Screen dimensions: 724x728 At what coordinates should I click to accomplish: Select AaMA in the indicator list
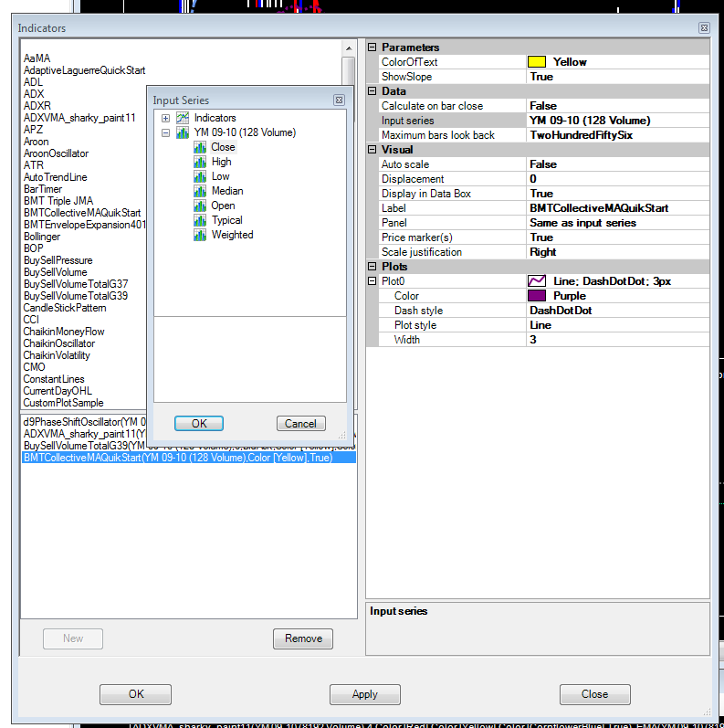click(x=37, y=58)
